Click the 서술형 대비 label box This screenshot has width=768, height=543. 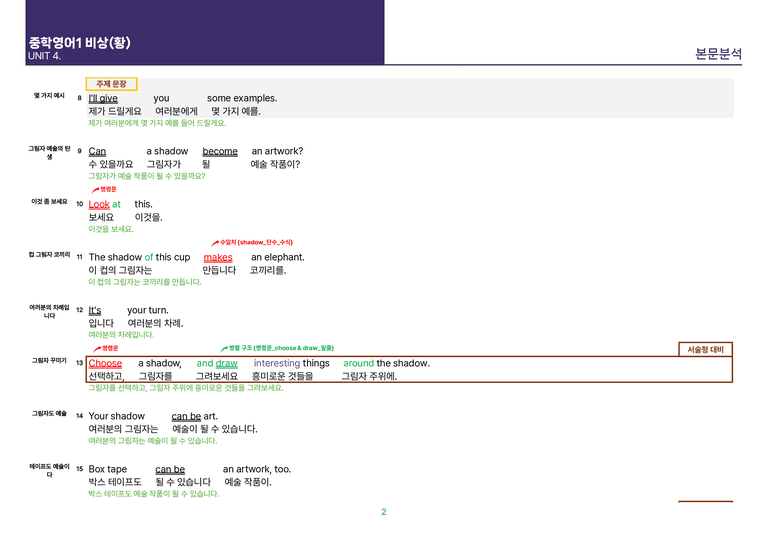[705, 350]
